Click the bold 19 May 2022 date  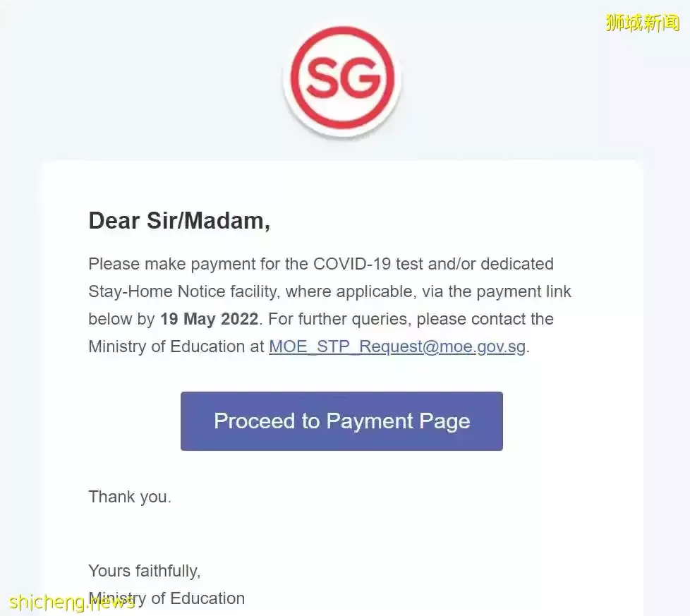(209, 319)
